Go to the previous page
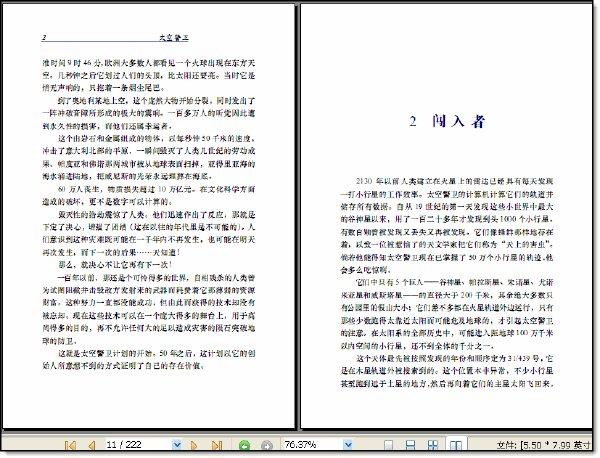Image resolution: width=600 pixels, height=458 pixels. [x=91, y=445]
